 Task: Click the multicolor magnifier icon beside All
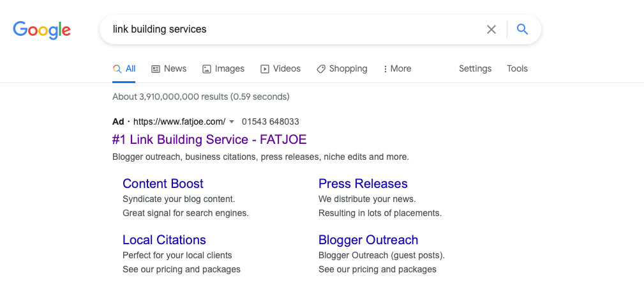[x=117, y=69]
